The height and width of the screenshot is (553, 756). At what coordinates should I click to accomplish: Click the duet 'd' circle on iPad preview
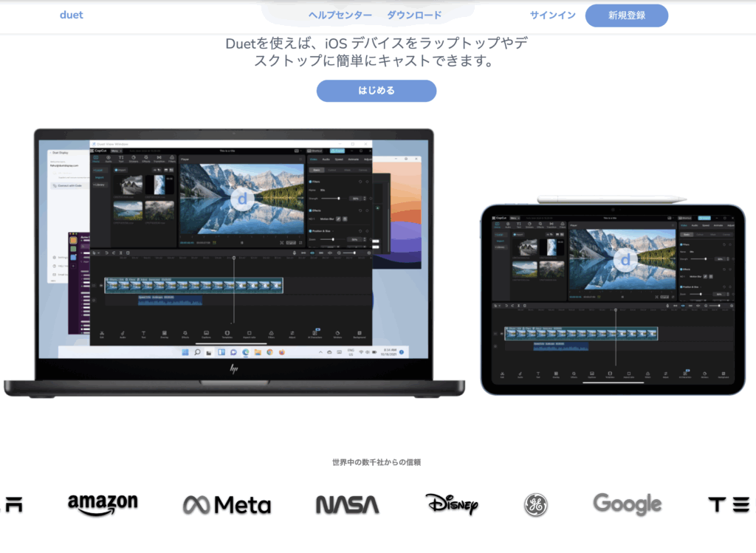point(625,259)
